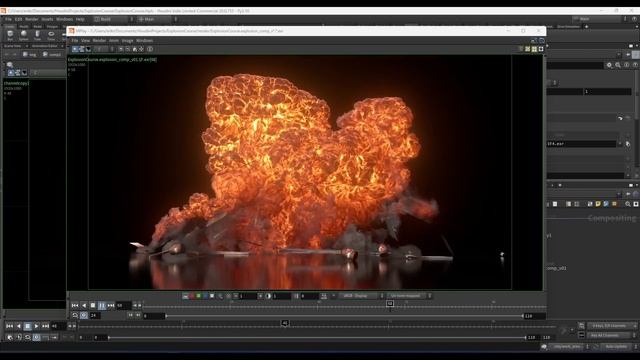This screenshot has width=640, height=360.
Task: Click the sticky note icon in network toolbar
Action: pos(598,204)
